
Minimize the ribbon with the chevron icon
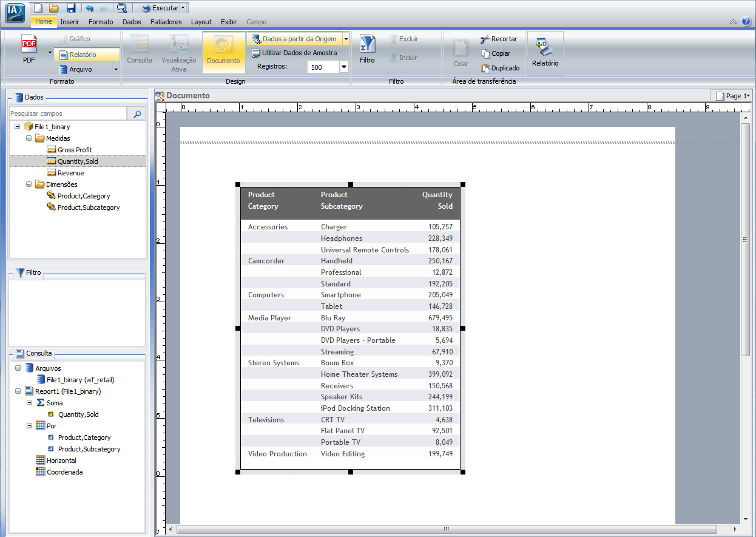pyautogui.click(x=734, y=22)
